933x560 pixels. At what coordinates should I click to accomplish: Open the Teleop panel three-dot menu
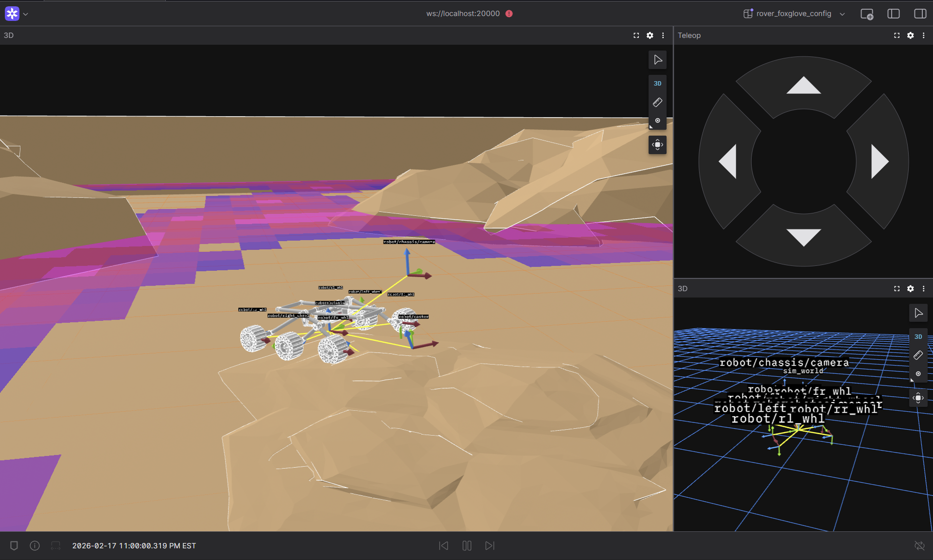[924, 35]
